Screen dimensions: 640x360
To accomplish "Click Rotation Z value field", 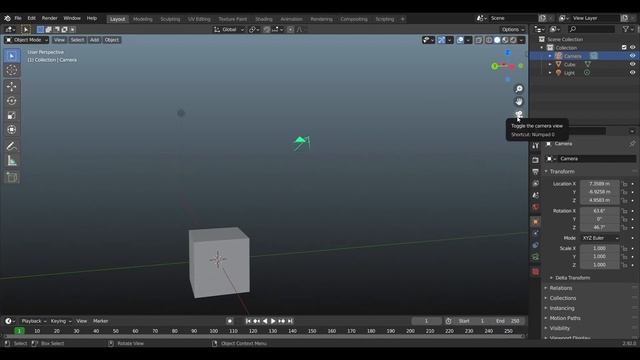I will pyautogui.click(x=600, y=227).
